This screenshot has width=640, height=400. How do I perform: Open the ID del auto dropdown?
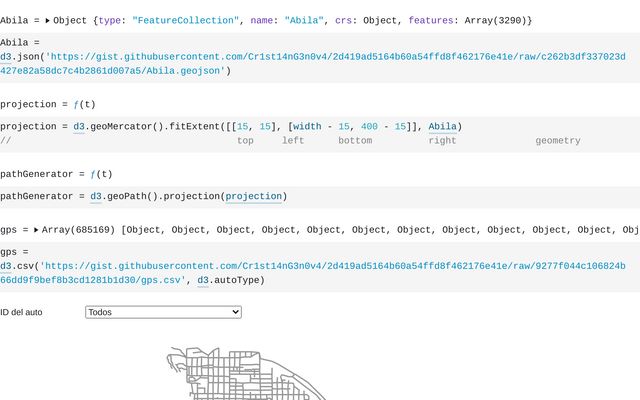click(163, 312)
